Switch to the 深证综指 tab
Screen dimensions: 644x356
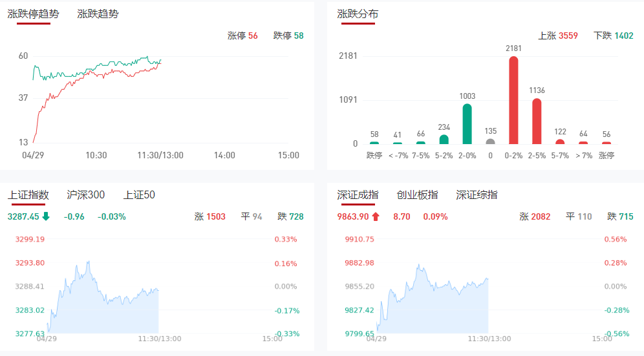tap(477, 194)
